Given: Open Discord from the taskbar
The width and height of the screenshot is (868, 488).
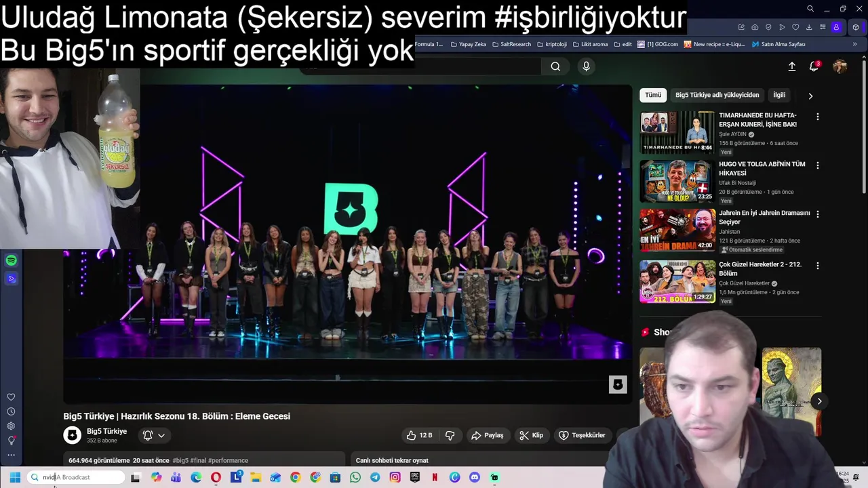Looking at the screenshot, I should point(475,477).
